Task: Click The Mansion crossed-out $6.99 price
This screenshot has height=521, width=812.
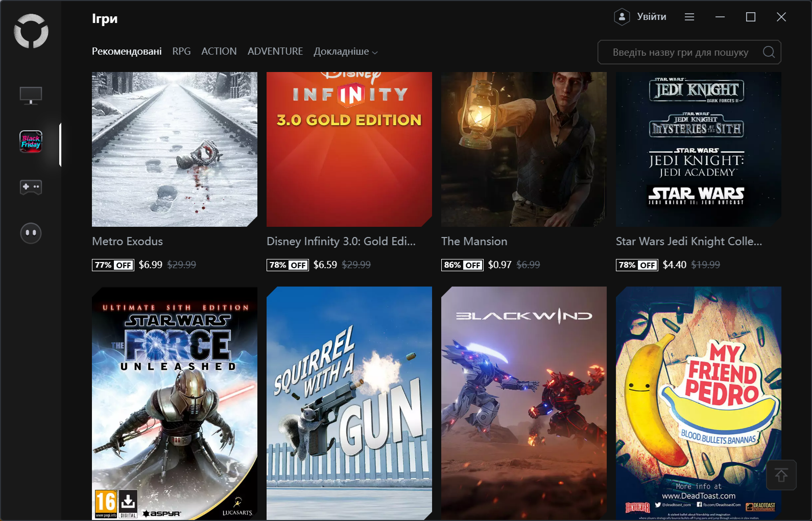Action: 528,265
